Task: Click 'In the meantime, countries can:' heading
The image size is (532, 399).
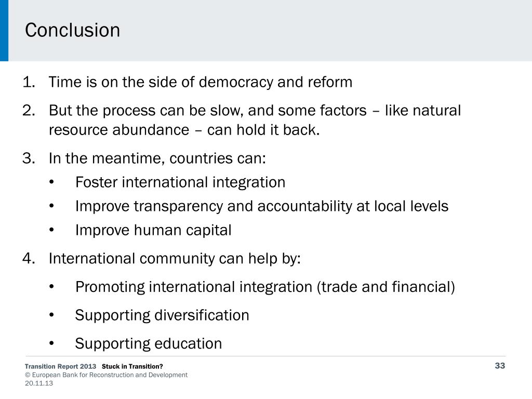Action: click(157, 158)
